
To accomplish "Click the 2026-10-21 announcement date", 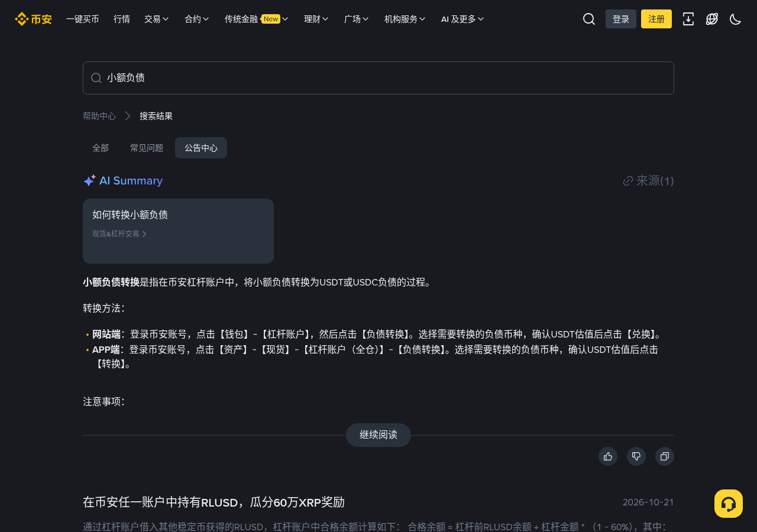I will pyautogui.click(x=648, y=502).
